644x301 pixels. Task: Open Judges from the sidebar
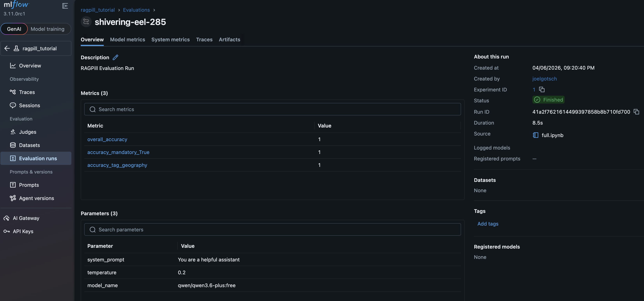pyautogui.click(x=27, y=132)
